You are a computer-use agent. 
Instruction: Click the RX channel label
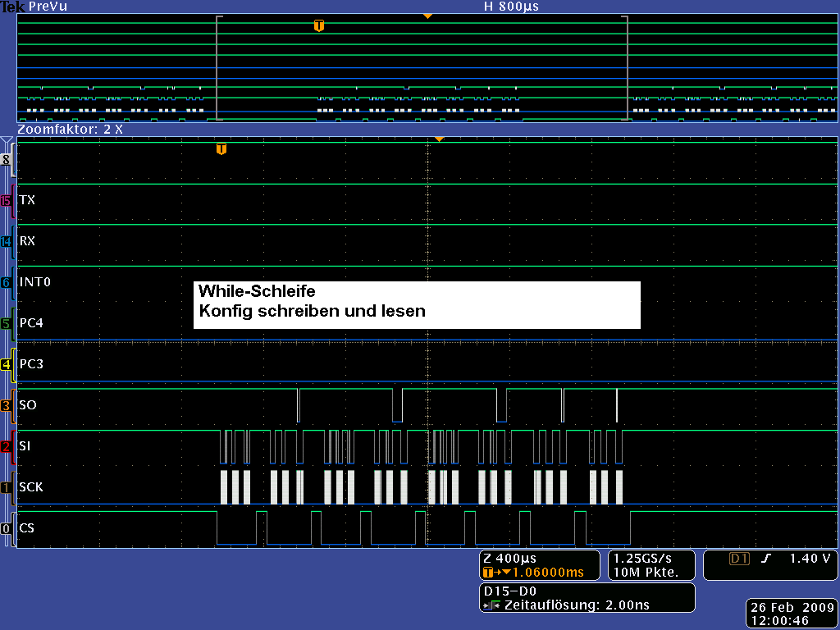[x=27, y=242]
